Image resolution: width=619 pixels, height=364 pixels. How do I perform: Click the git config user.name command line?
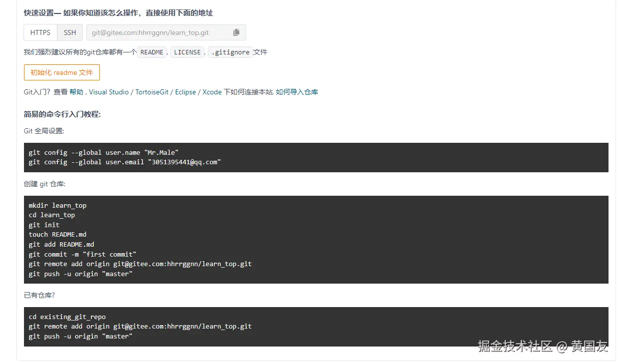(x=103, y=152)
